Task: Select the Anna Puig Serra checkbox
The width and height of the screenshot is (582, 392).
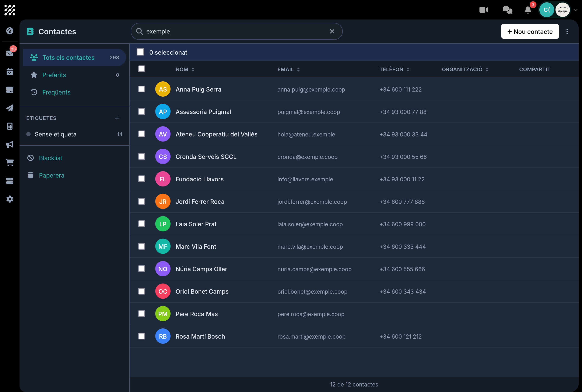Action: [142, 89]
